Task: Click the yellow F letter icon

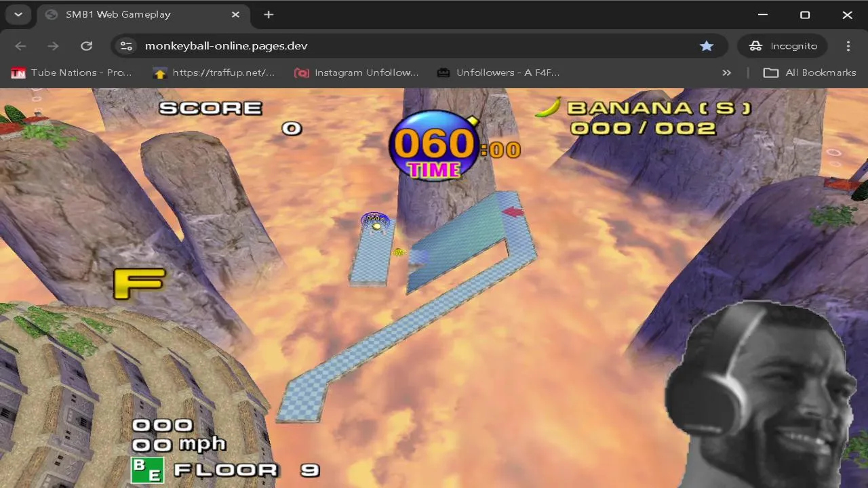Action: point(139,283)
